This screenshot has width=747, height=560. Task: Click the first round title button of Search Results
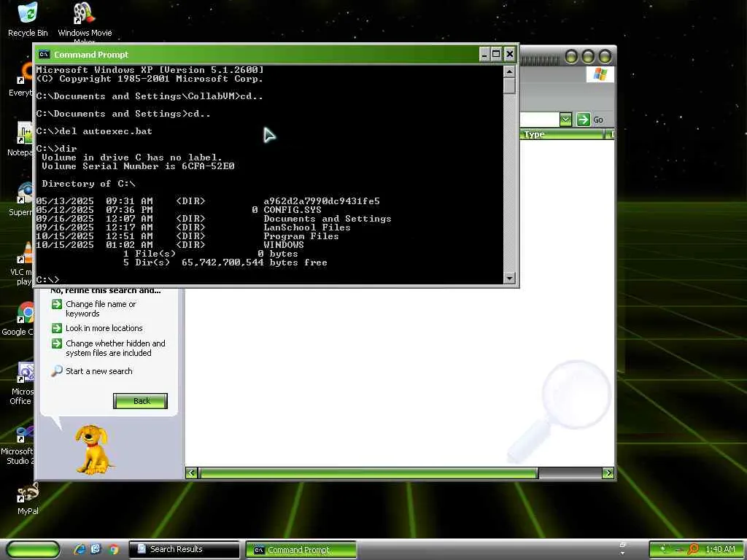click(570, 57)
